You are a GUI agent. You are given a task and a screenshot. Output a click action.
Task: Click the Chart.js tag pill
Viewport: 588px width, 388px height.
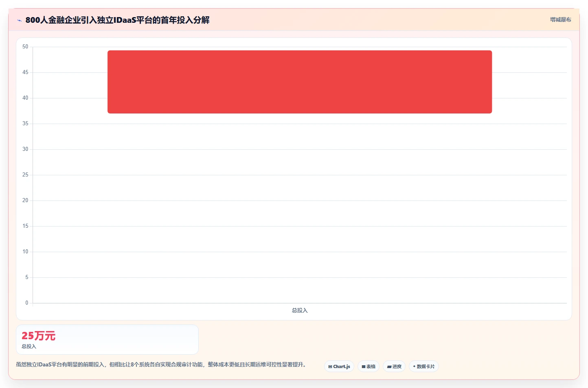click(x=339, y=366)
